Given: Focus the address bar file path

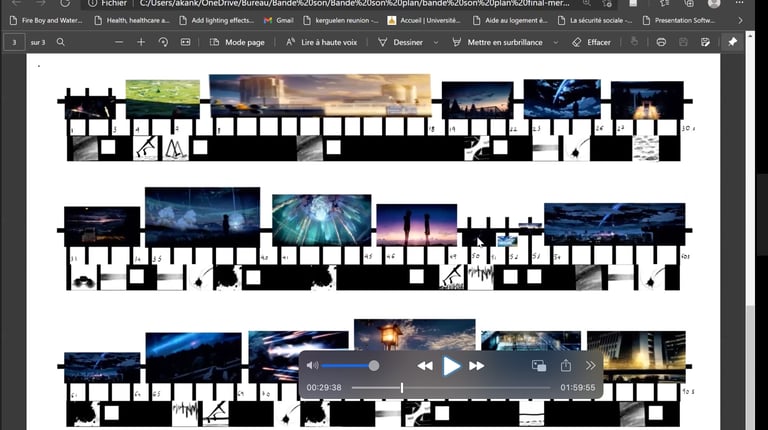Looking at the screenshot, I should [354, 3].
